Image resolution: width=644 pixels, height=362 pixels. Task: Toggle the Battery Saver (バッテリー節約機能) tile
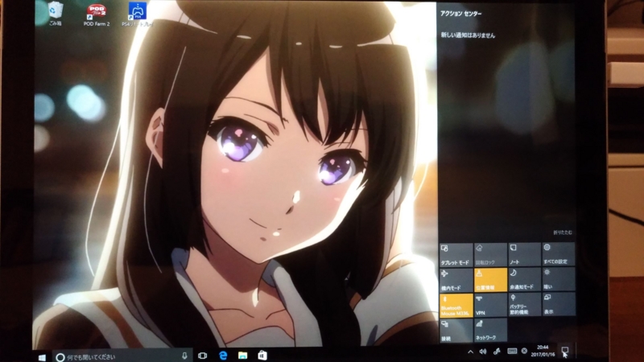525,305
